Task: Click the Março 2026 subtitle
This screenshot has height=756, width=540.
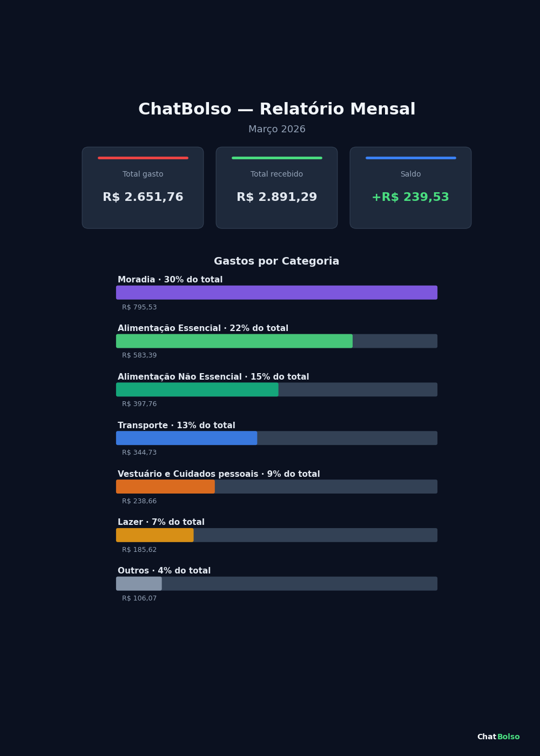Action: point(276,130)
